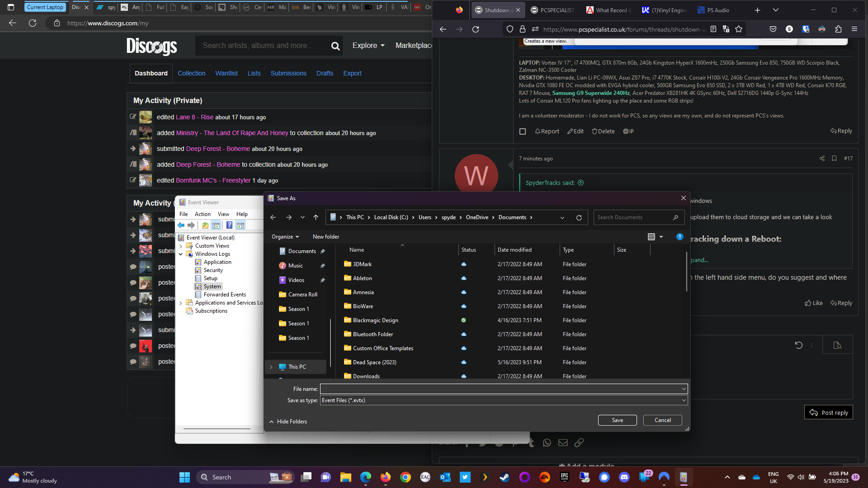Screen dimensions: 868x488
Task: Click the Edit link on forum post
Action: (x=576, y=131)
